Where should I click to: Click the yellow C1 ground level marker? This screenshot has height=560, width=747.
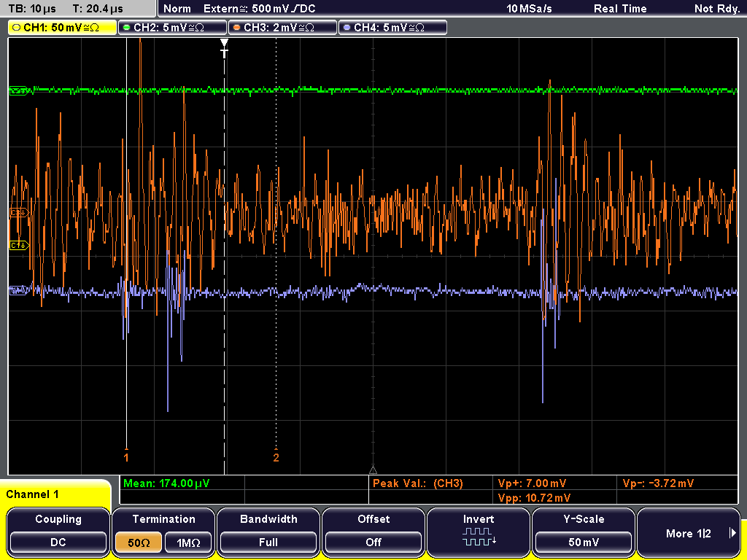tap(19, 245)
